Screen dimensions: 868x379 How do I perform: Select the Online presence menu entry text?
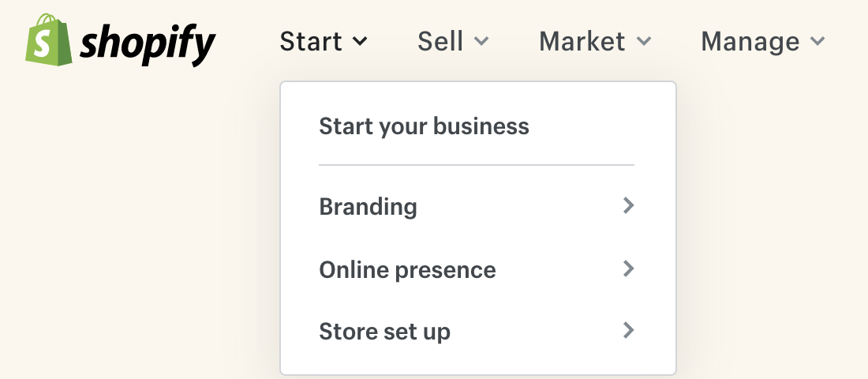(407, 270)
